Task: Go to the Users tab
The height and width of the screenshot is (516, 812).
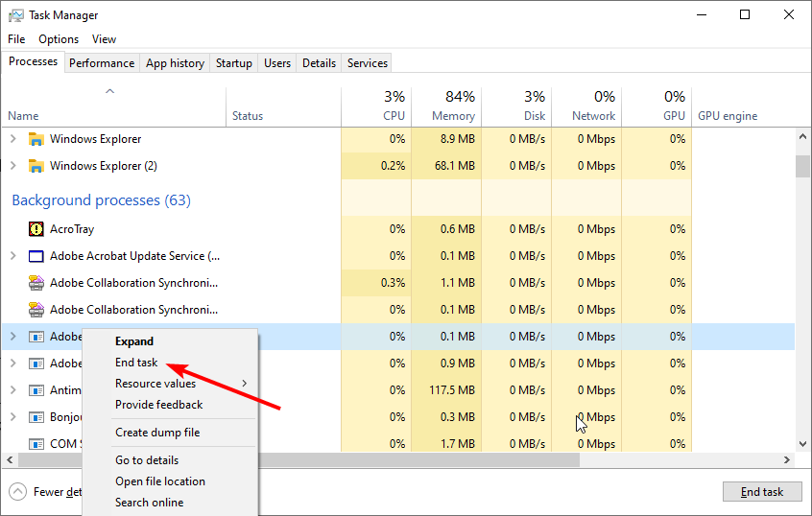Action: point(277,63)
